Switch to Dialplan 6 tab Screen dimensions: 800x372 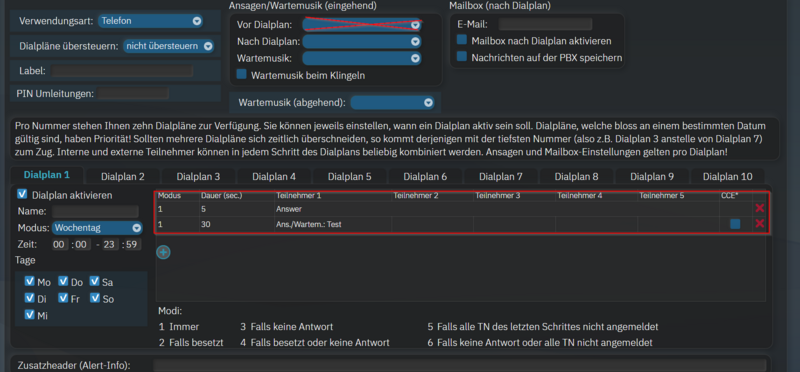point(425,177)
